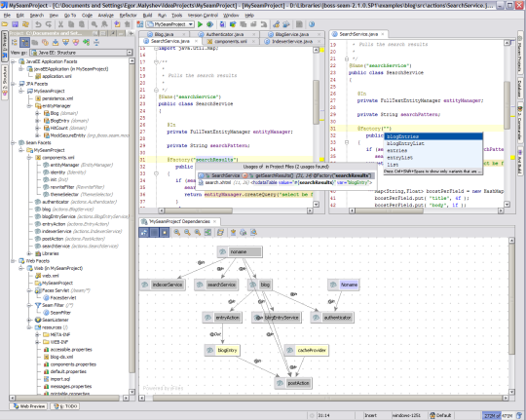This screenshot has width=526, height=420.
Task: Open the Analyze menu
Action: tap(105, 16)
